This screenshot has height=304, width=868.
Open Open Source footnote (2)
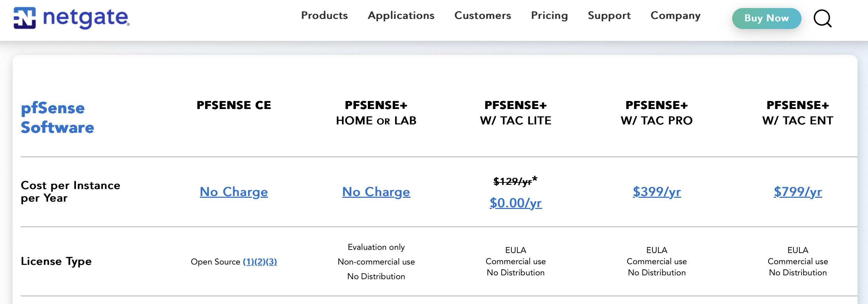pyautogui.click(x=260, y=262)
